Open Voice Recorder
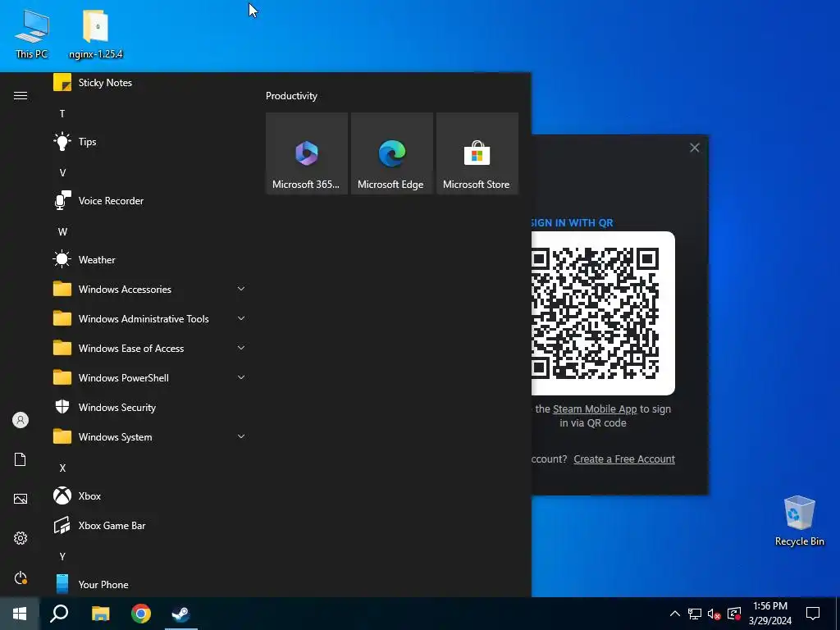 (149, 201)
